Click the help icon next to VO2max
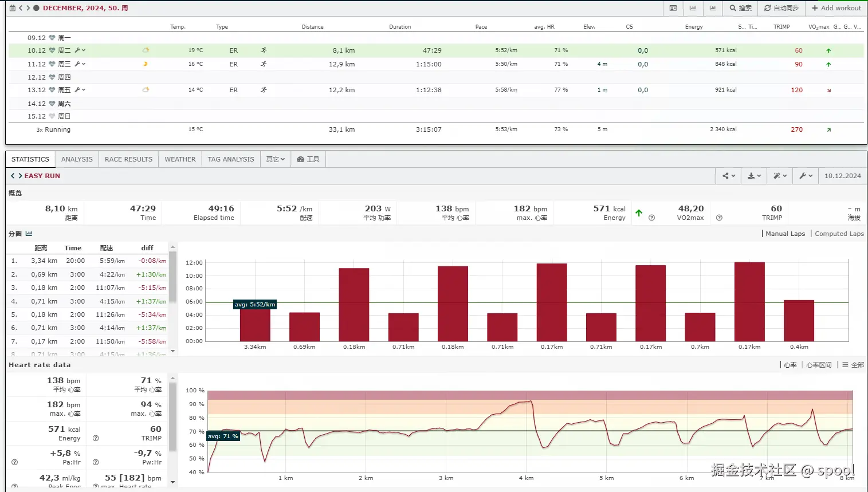 click(719, 218)
